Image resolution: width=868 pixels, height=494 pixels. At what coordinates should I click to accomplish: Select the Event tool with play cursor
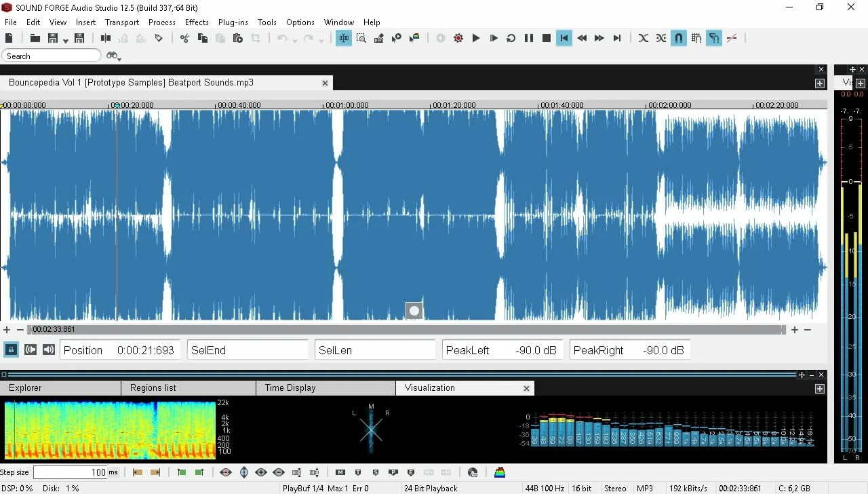(397, 39)
